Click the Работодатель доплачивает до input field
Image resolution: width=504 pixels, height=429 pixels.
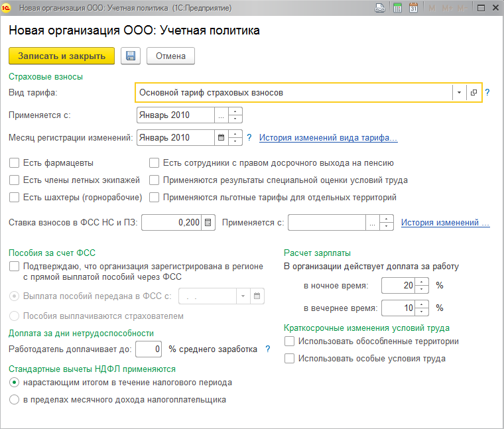[149, 349]
